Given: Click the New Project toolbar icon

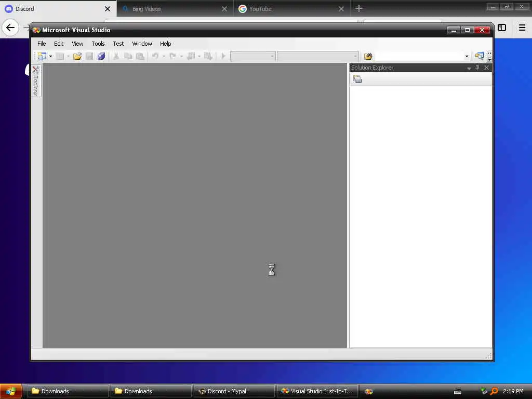Looking at the screenshot, I should click(42, 56).
